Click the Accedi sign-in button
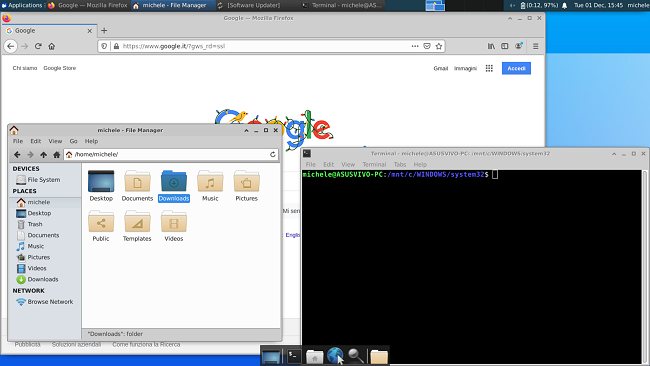This screenshot has width=650, height=366. pos(516,68)
